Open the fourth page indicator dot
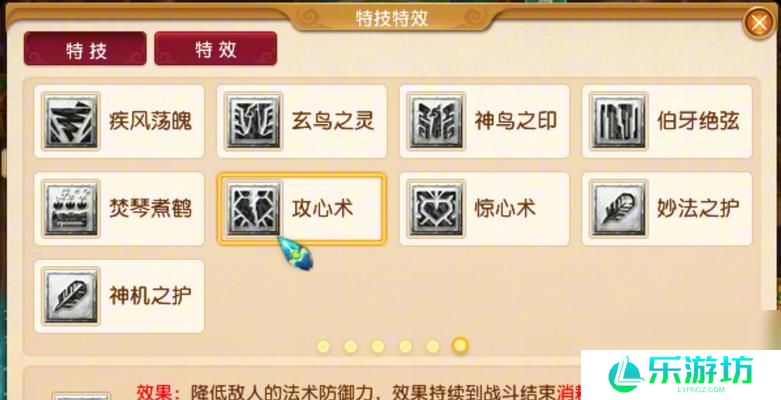 click(405, 346)
